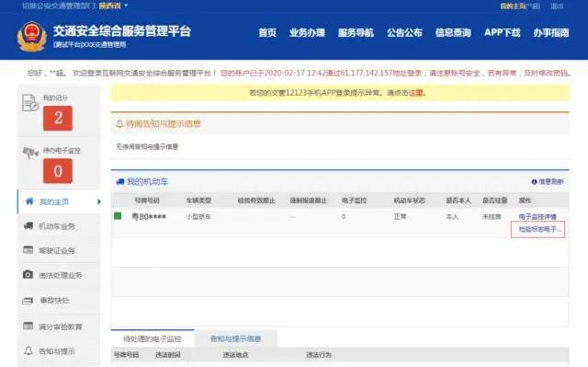The image size is (588, 367).
Task: Click the red badge showing 0
Action: click(x=58, y=171)
